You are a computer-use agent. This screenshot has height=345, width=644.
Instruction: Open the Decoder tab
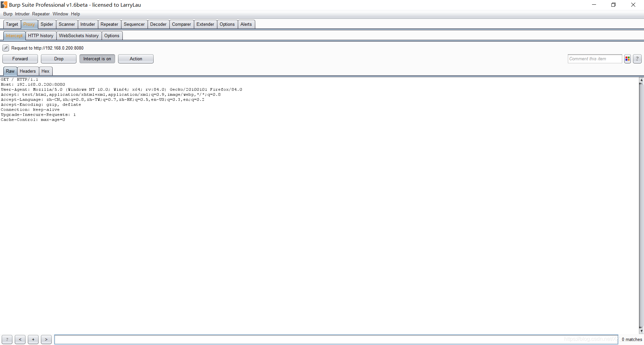[158, 24]
